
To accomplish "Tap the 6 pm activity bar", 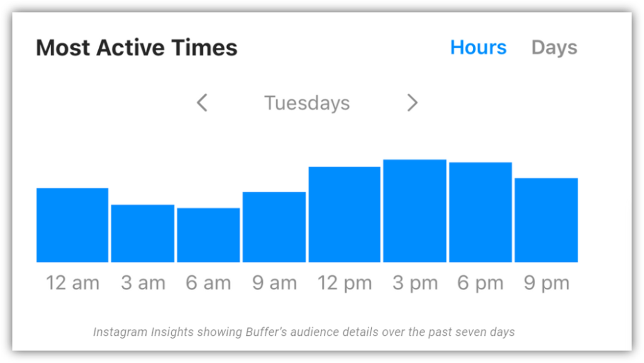I will pyautogui.click(x=480, y=213).
